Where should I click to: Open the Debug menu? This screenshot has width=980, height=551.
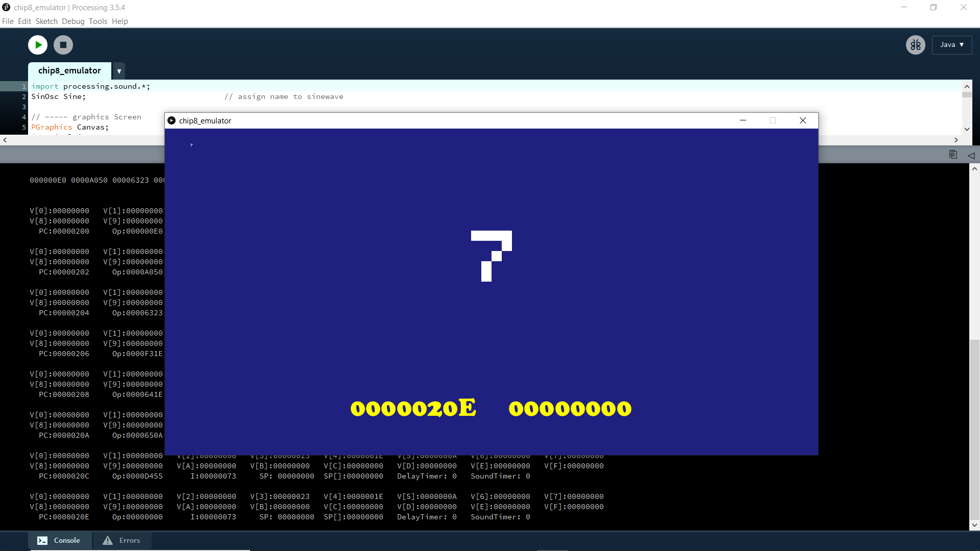tap(72, 21)
